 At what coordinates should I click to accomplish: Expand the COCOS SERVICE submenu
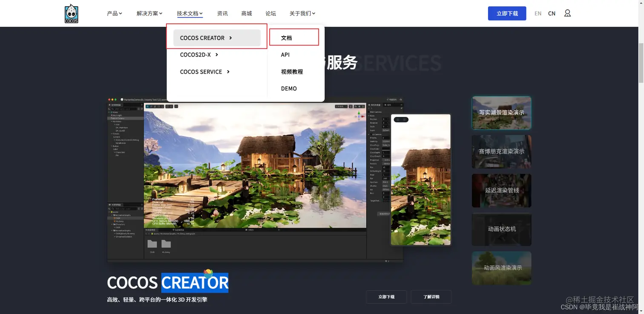(x=201, y=71)
